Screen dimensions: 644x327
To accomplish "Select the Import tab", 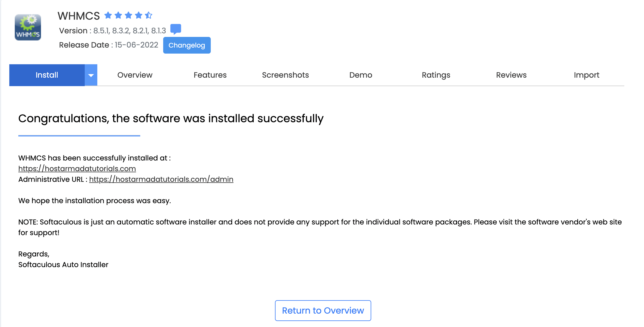I will (587, 75).
